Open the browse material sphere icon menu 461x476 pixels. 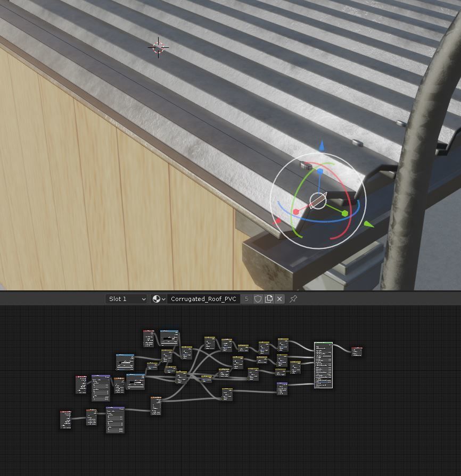point(159,299)
